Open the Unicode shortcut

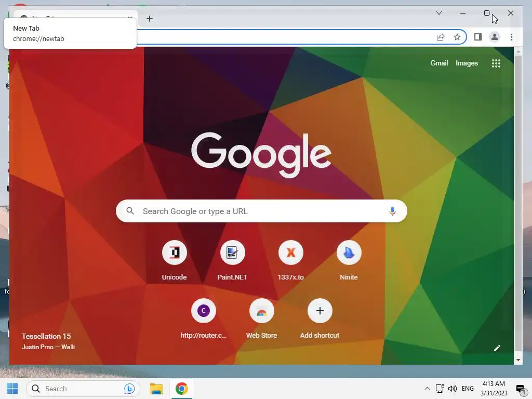[175, 261]
